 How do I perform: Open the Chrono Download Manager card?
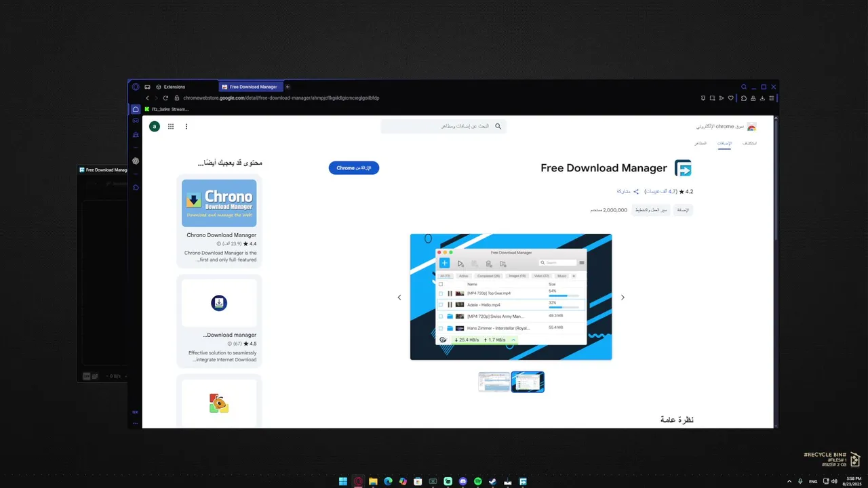(219, 221)
